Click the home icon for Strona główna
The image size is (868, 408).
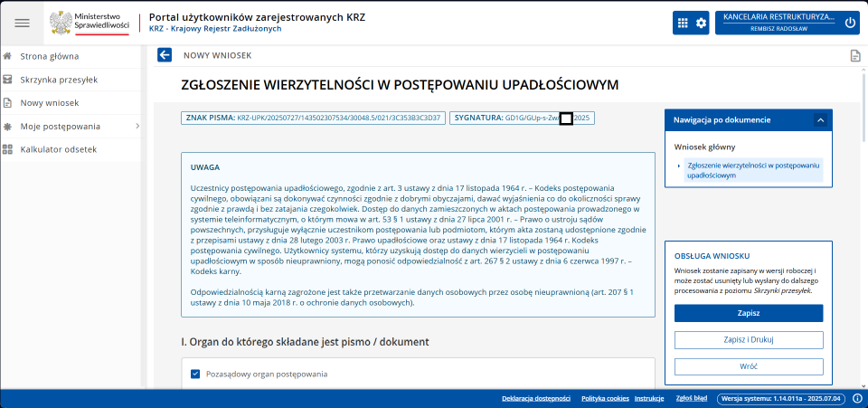(8, 56)
